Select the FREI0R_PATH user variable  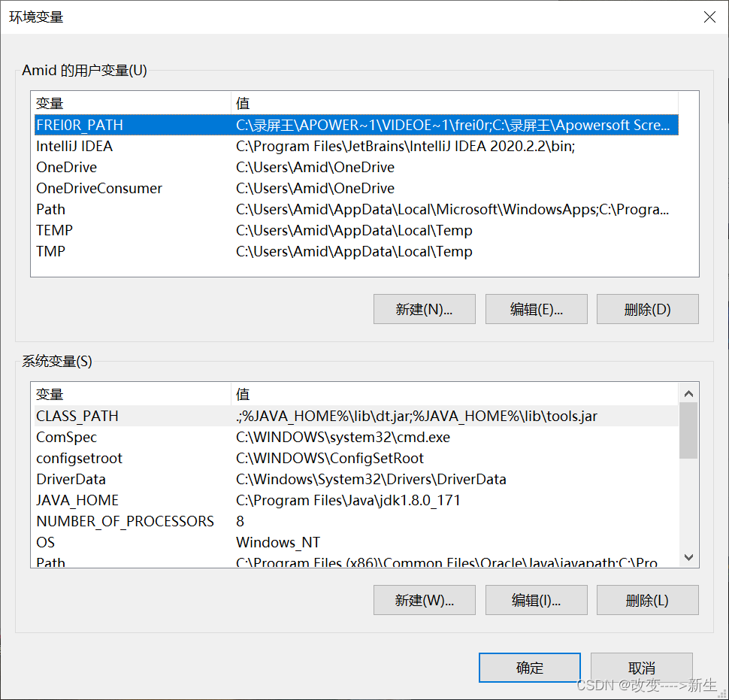click(x=356, y=125)
